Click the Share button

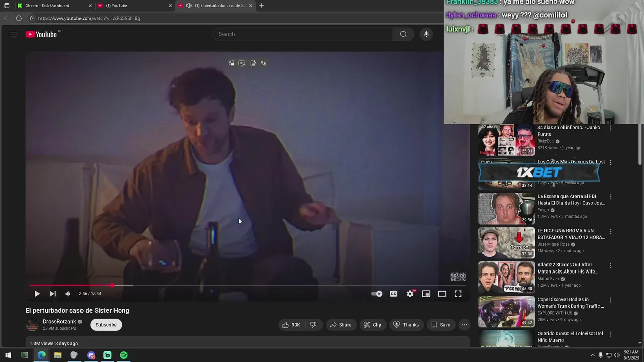(x=341, y=325)
